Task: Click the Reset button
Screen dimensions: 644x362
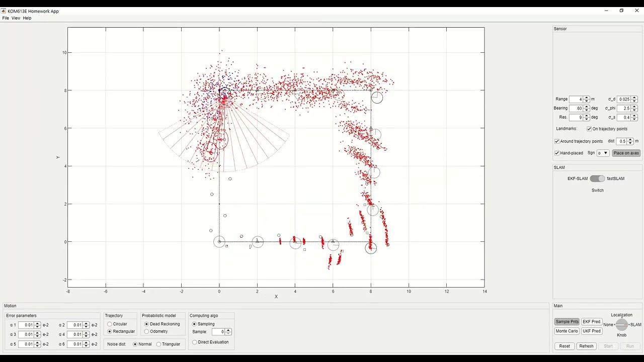Action: pos(565,346)
